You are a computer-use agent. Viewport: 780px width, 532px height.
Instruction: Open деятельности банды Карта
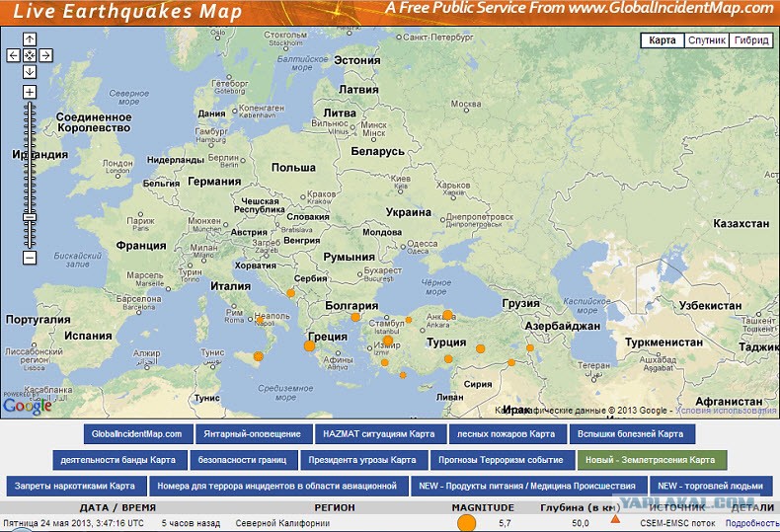117,460
